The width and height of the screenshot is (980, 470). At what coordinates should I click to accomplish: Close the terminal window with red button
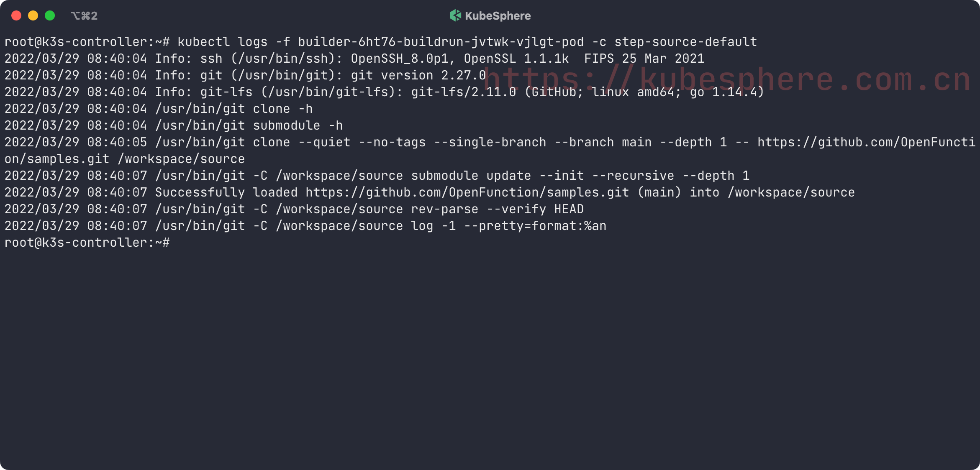tap(16, 16)
